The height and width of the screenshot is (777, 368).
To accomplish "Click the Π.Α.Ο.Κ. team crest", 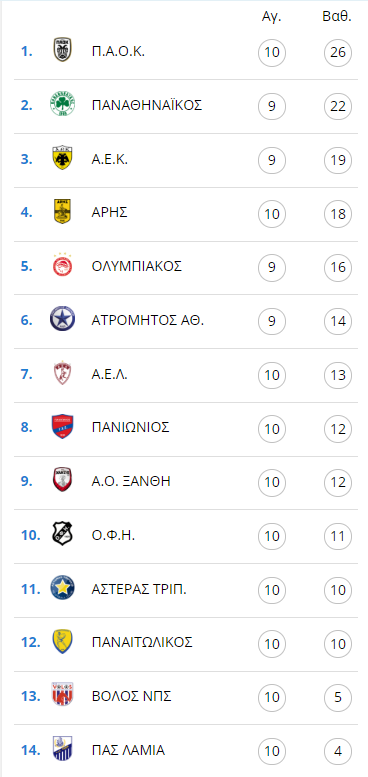I will 63,51.
